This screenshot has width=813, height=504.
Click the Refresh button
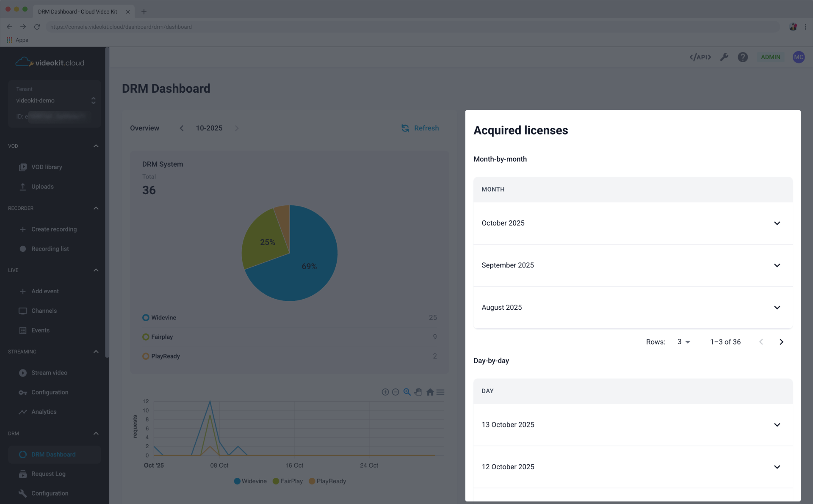click(420, 128)
